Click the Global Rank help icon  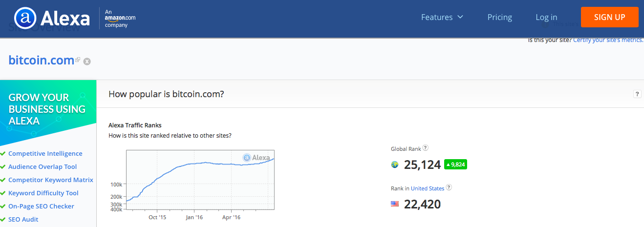[x=426, y=148]
